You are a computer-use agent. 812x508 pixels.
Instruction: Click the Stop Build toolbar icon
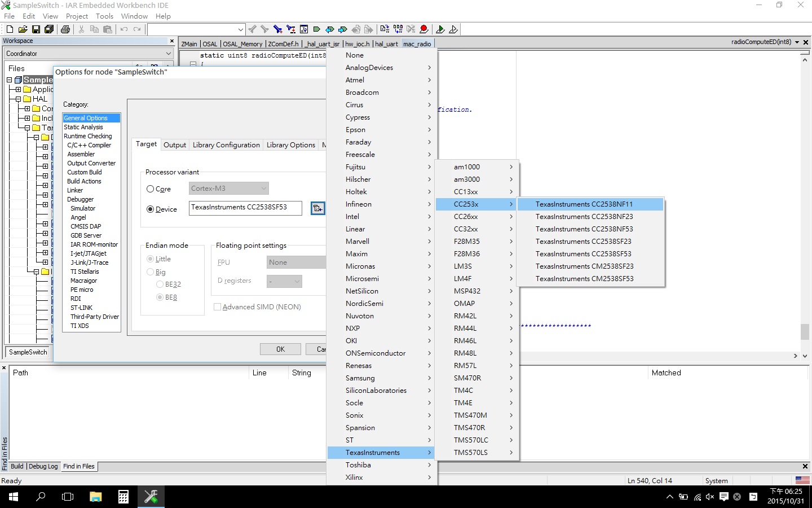pos(411,29)
